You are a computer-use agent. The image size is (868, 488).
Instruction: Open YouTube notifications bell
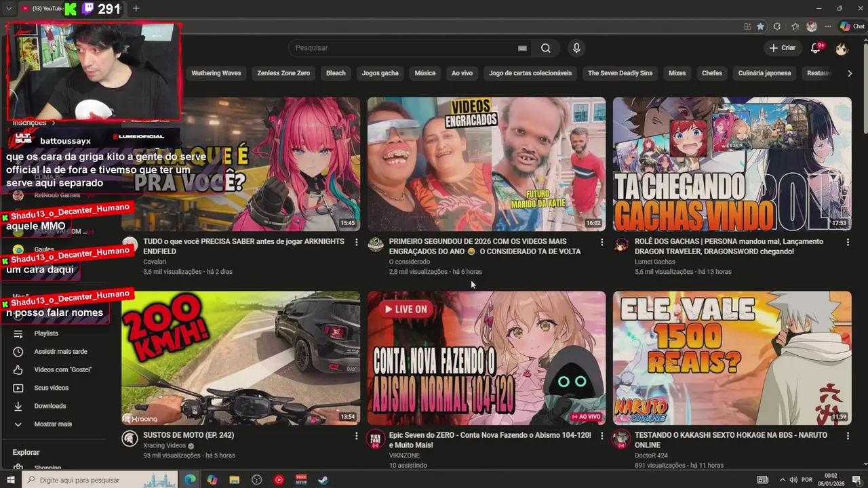[x=816, y=48]
